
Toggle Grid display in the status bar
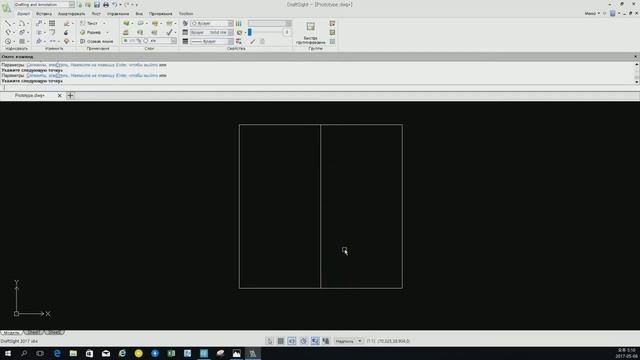tap(281, 341)
